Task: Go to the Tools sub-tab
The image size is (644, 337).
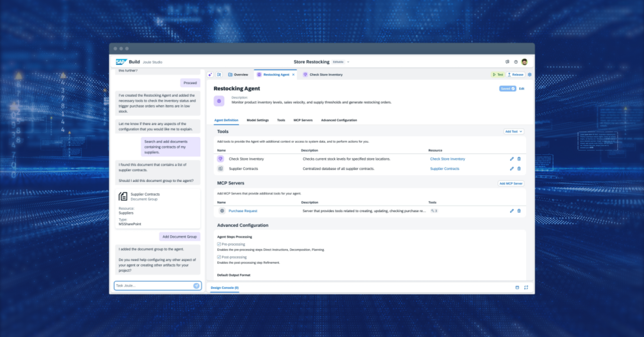Action: point(281,120)
